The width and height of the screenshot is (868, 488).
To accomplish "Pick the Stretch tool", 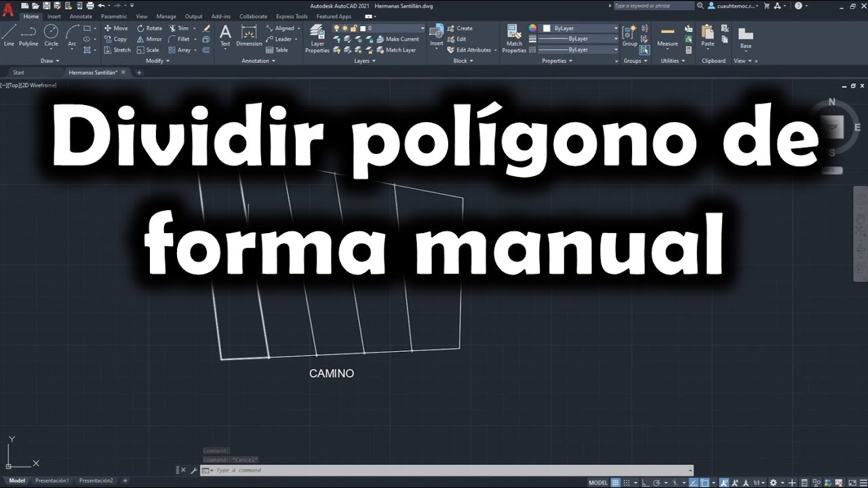I will [117, 50].
